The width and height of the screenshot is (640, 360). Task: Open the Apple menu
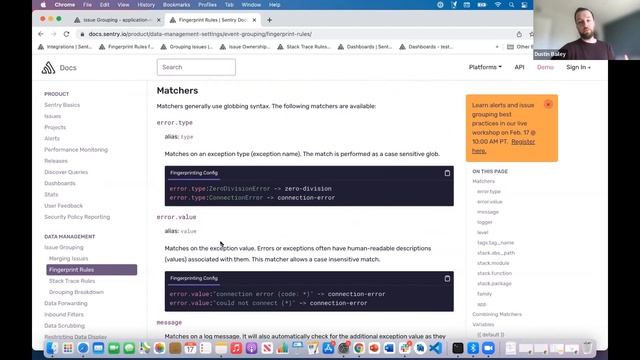tap(43, 5)
